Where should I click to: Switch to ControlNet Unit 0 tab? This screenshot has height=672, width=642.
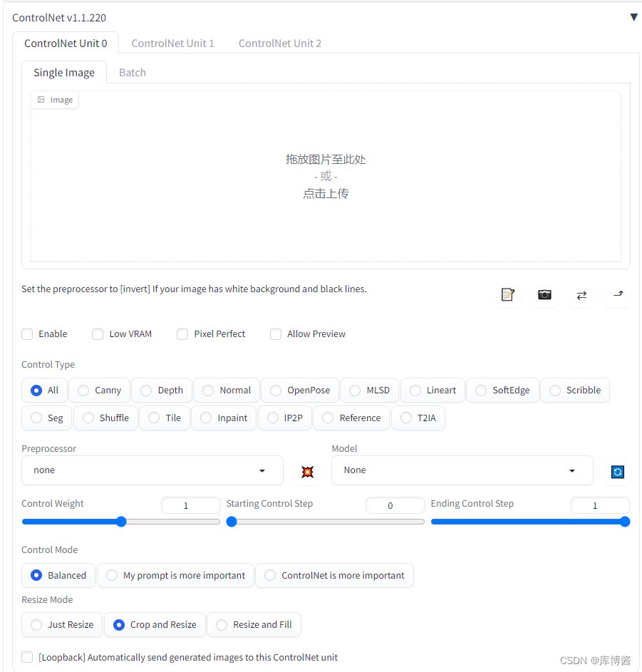pos(66,43)
